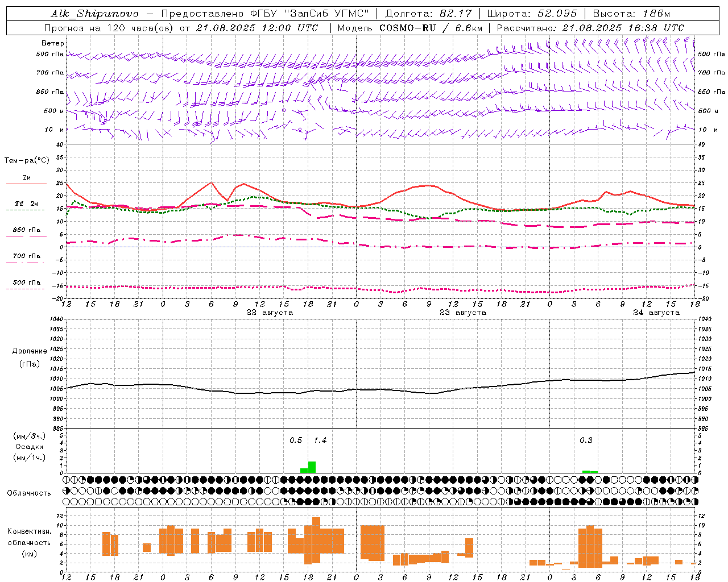The height and width of the screenshot is (582, 728).
Task: Select the text Предоставлено ФГБУ "ЗапСиб УГМС"
Action: pyautogui.click(x=266, y=14)
